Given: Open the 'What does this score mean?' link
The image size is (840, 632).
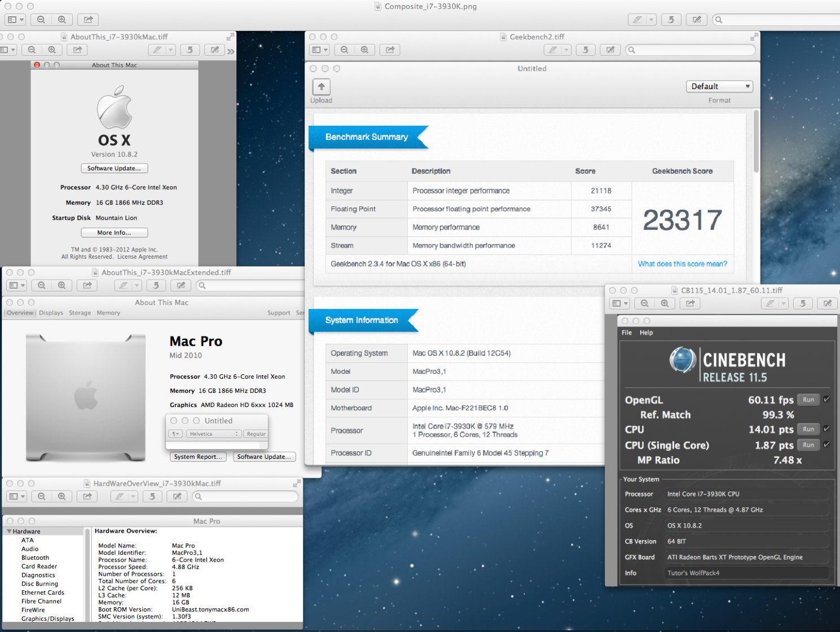Looking at the screenshot, I should coord(683,264).
